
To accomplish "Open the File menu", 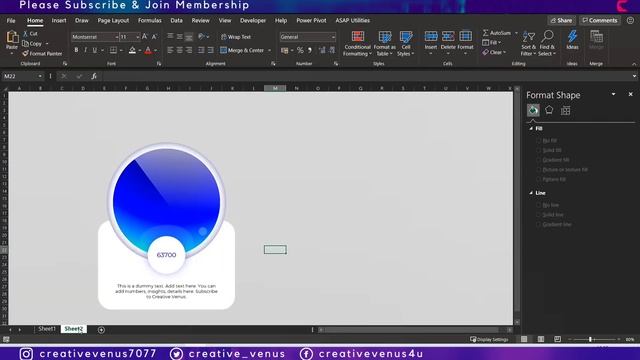I will [11, 20].
